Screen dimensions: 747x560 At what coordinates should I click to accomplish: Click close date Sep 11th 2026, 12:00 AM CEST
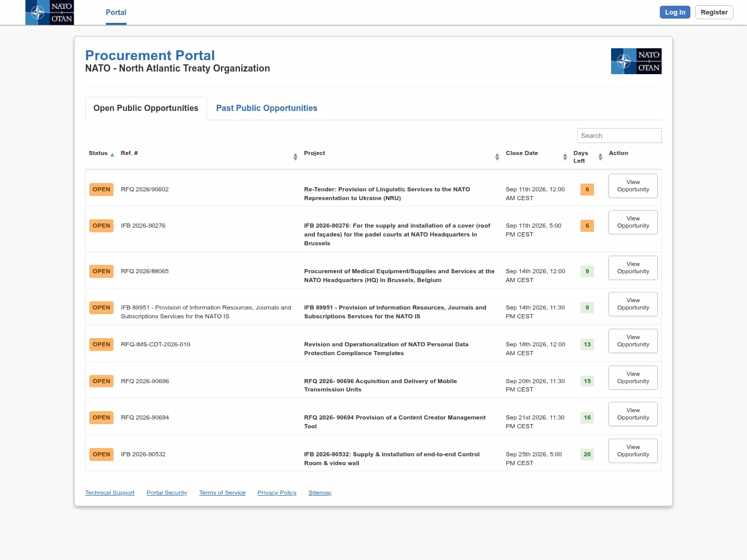click(535, 193)
